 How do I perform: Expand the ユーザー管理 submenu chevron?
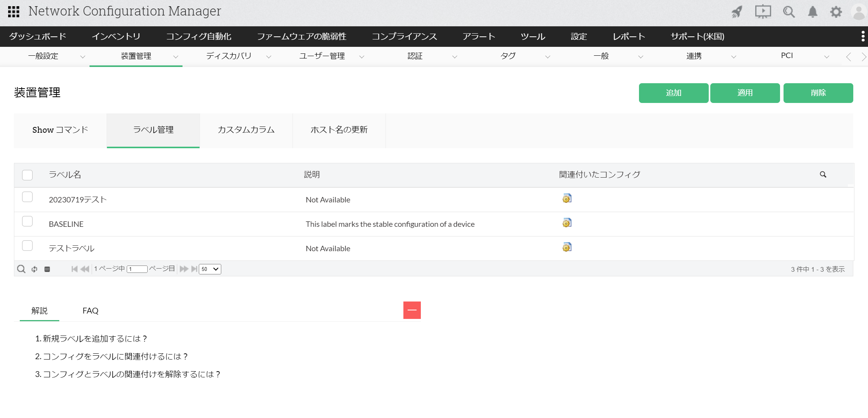[362, 57]
